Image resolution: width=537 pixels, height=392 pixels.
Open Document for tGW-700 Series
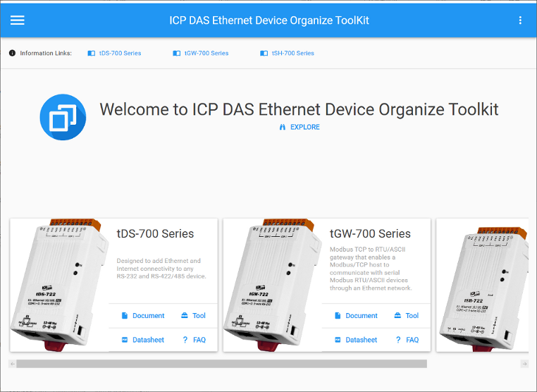point(356,316)
